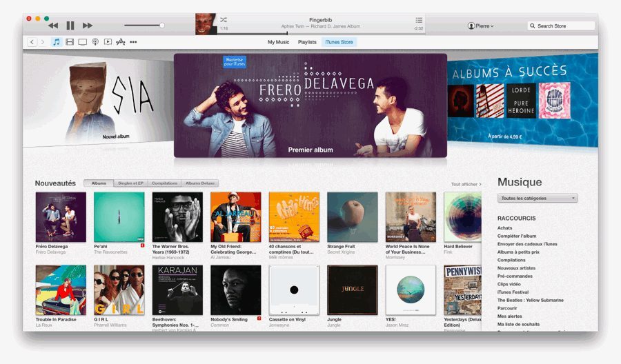Open the Hard Believer album cover
Screen dimensions: 621x364
(462, 217)
